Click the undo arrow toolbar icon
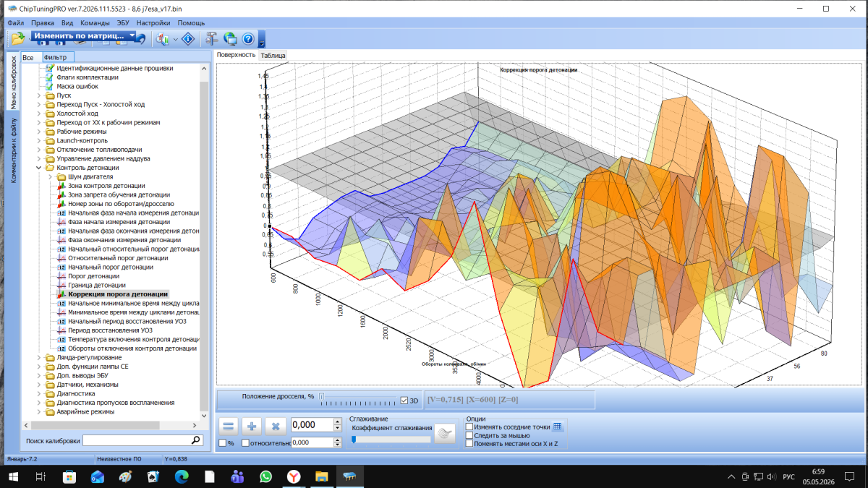Viewport: 868px width, 488px height. tap(141, 40)
